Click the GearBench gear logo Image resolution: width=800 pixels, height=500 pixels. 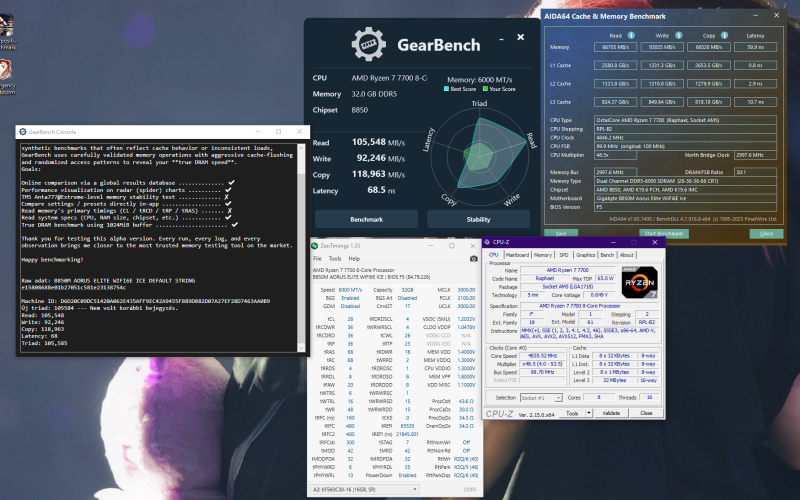point(368,44)
